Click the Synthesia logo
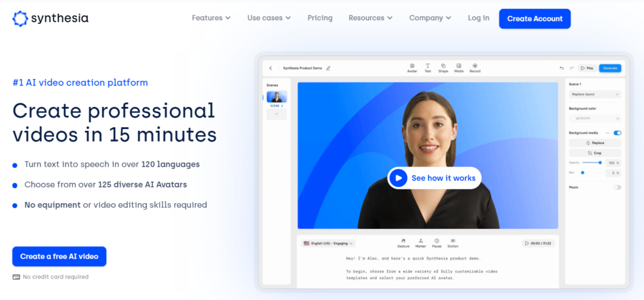 (50, 18)
